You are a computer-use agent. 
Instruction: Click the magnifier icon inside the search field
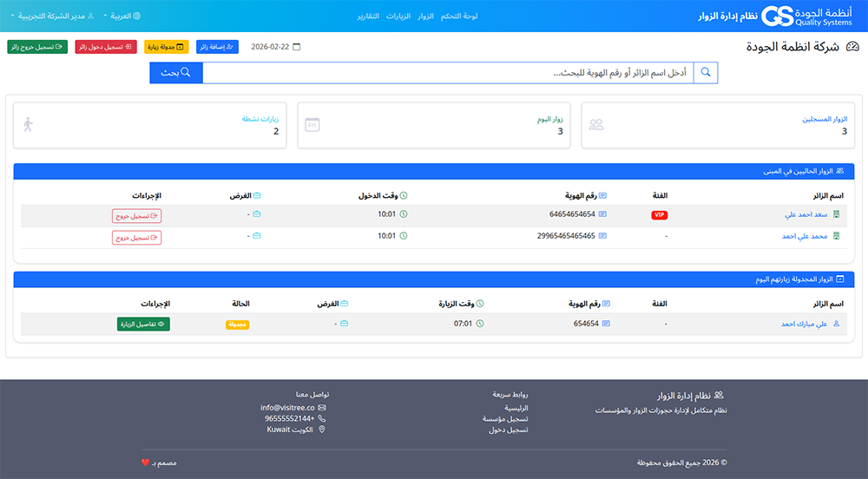click(706, 73)
